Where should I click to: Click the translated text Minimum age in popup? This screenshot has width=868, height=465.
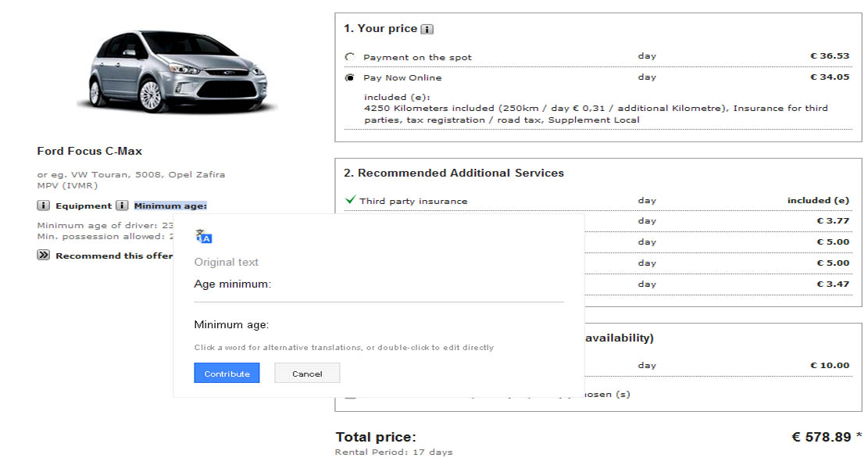(231, 325)
